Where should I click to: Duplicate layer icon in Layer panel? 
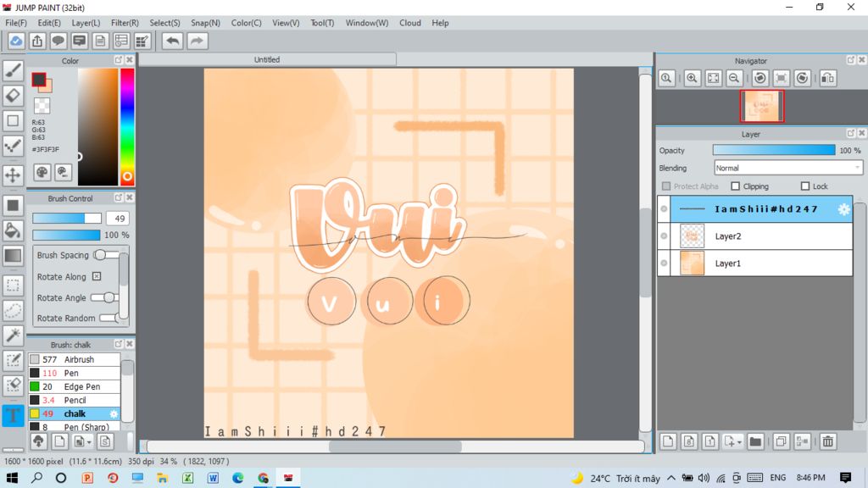[x=781, y=441]
